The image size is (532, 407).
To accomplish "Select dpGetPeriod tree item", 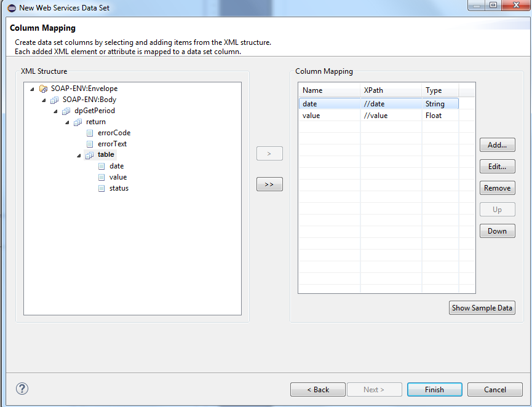I will click(x=95, y=111).
